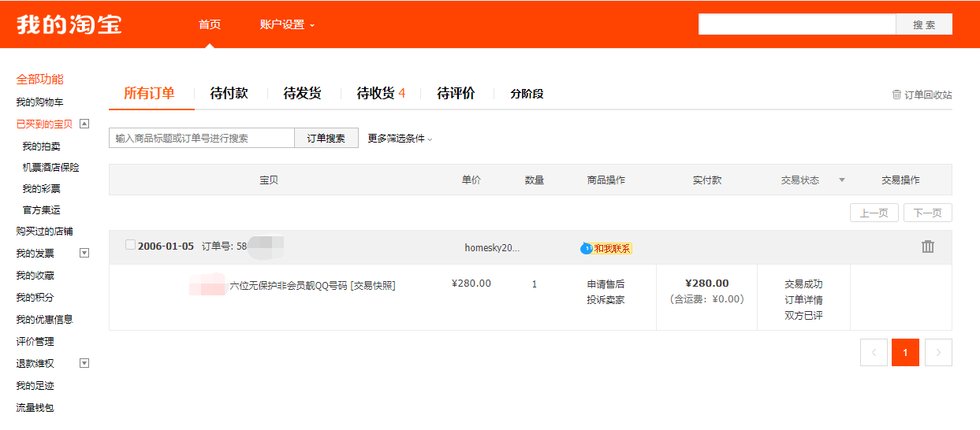The height and width of the screenshot is (430, 980).
Task: Open 已买到的宝贝 in the sidebar
Action: pyautogui.click(x=44, y=124)
